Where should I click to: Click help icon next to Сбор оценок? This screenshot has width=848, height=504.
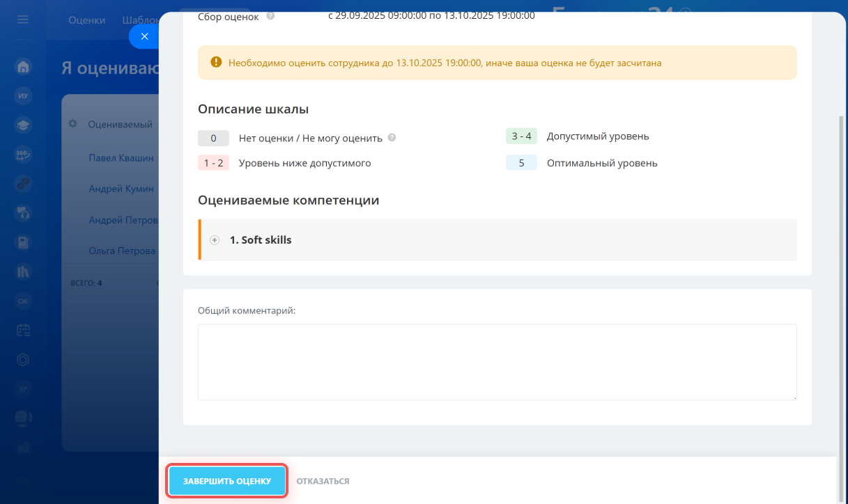tap(270, 15)
